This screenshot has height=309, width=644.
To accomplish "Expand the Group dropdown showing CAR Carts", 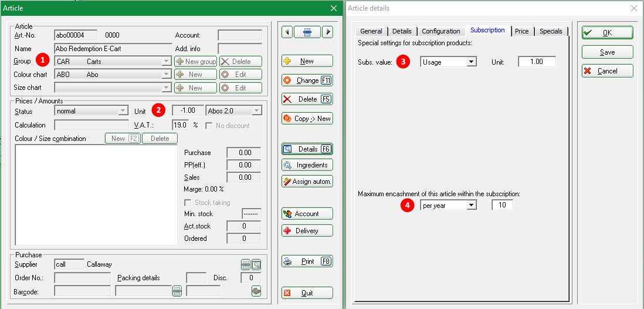I will tap(167, 62).
